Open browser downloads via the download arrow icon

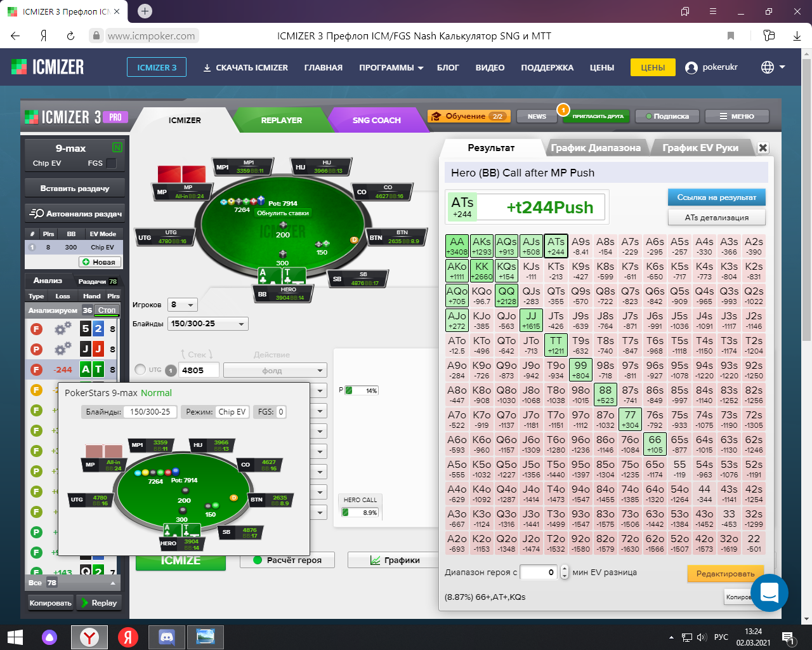tap(797, 36)
